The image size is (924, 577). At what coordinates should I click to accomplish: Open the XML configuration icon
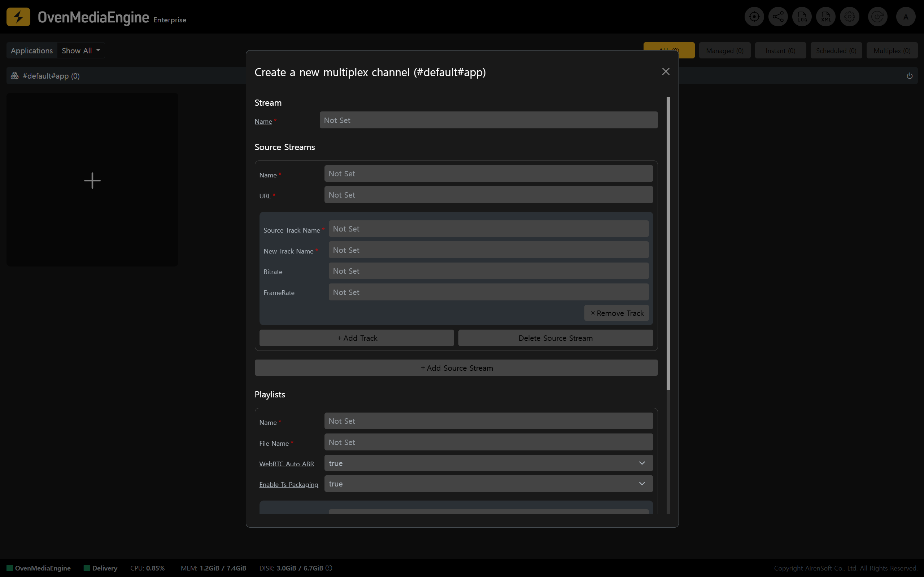pos(825,17)
